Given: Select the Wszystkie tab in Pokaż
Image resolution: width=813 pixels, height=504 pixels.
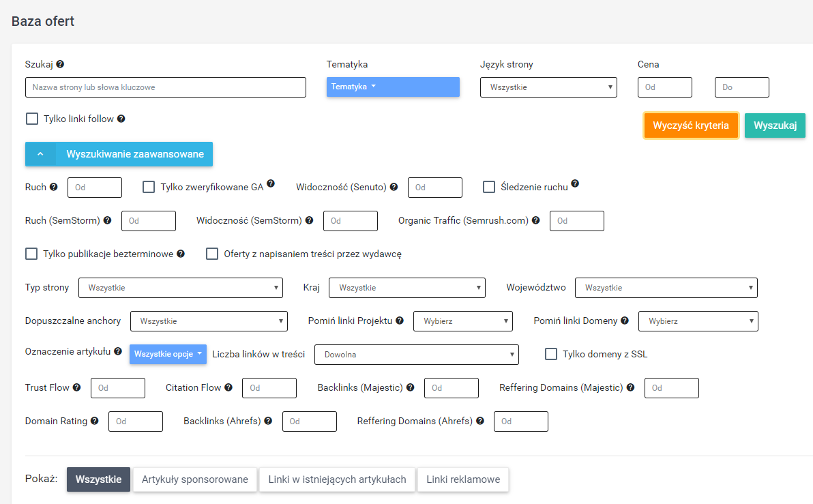Looking at the screenshot, I should click(98, 479).
